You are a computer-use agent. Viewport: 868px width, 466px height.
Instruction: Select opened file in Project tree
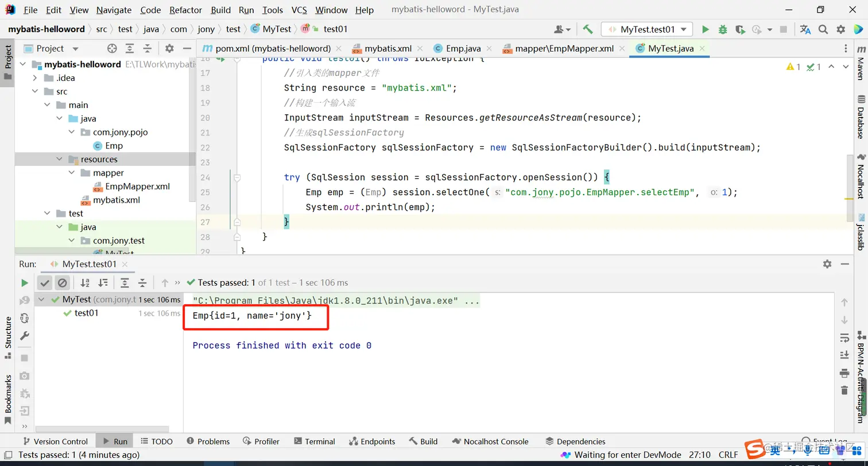click(112, 49)
